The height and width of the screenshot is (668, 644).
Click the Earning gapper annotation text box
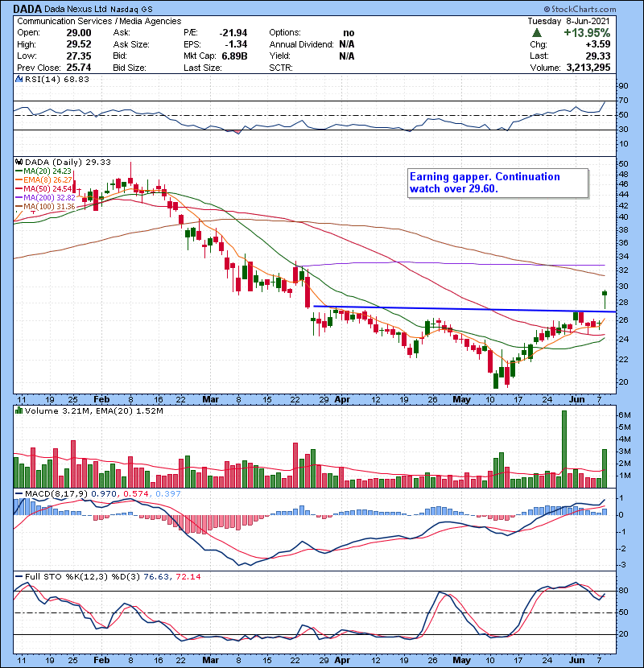tap(497, 183)
